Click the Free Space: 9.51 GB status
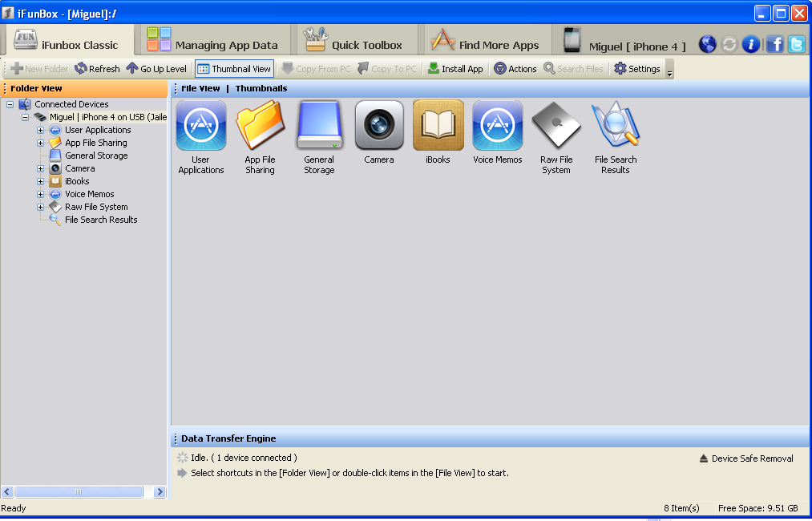 [757, 508]
